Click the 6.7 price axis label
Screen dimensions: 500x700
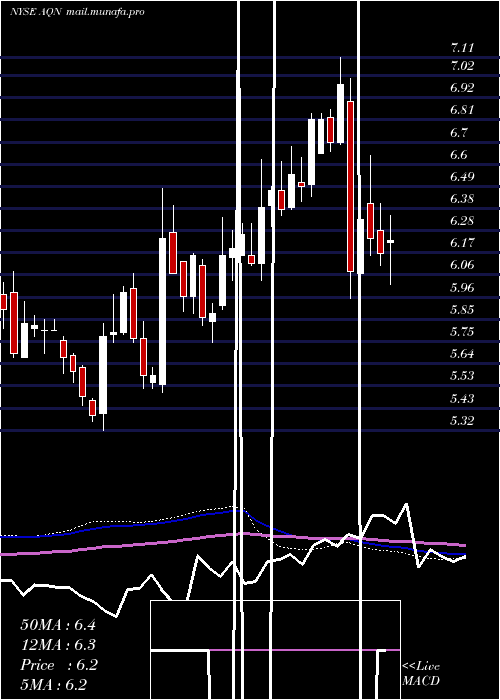click(x=459, y=132)
